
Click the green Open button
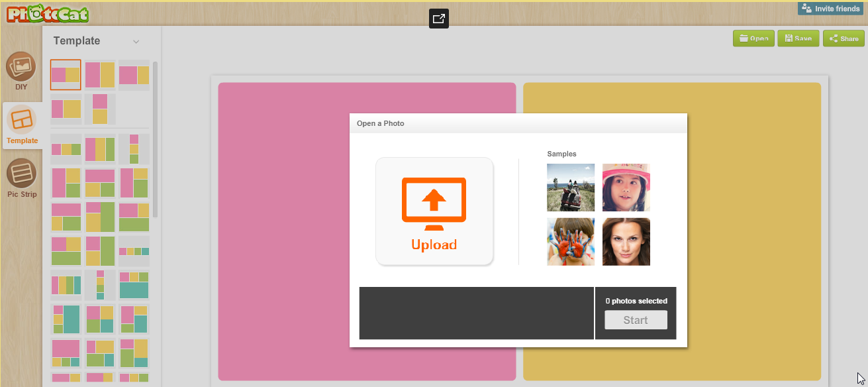tap(753, 38)
